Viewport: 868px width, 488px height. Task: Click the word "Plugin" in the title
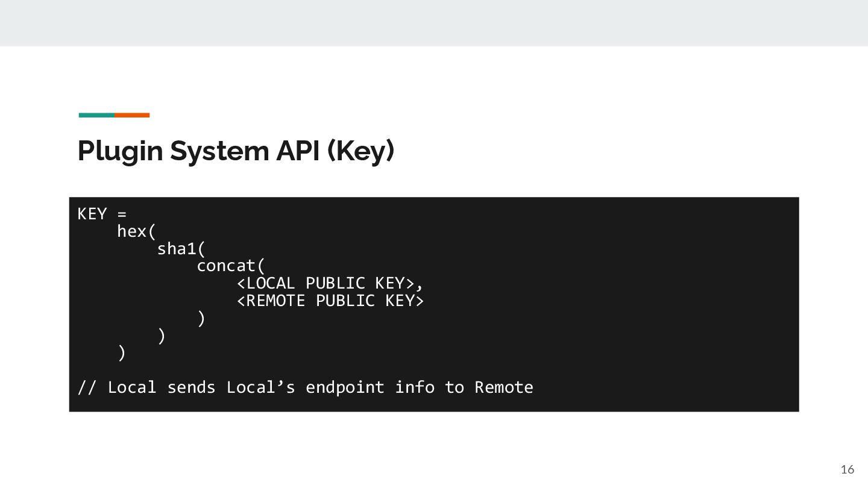121,151
